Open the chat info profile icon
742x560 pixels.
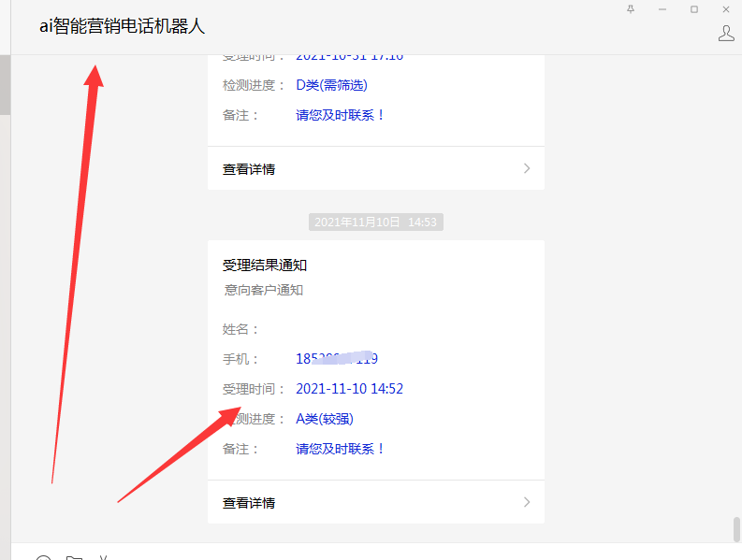click(x=726, y=34)
